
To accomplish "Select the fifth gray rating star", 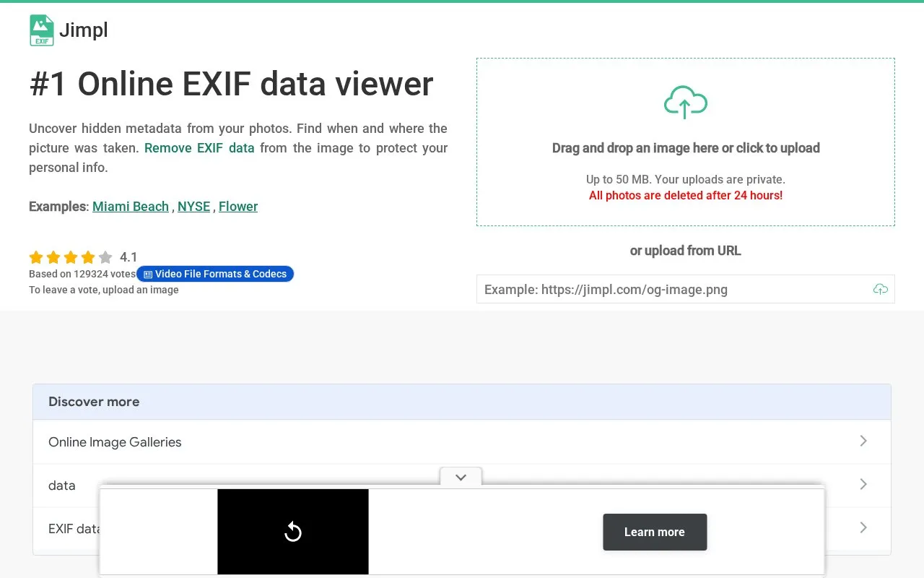I will point(105,257).
